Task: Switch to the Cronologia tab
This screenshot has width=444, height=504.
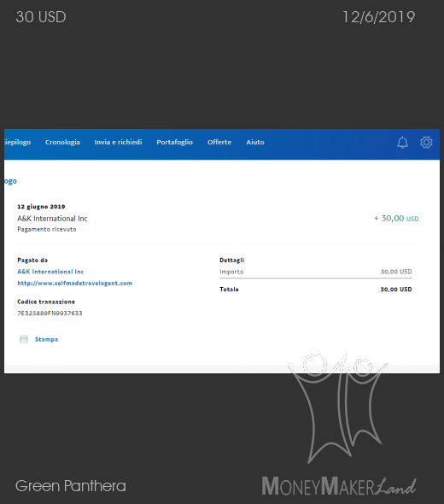Action: coord(62,142)
